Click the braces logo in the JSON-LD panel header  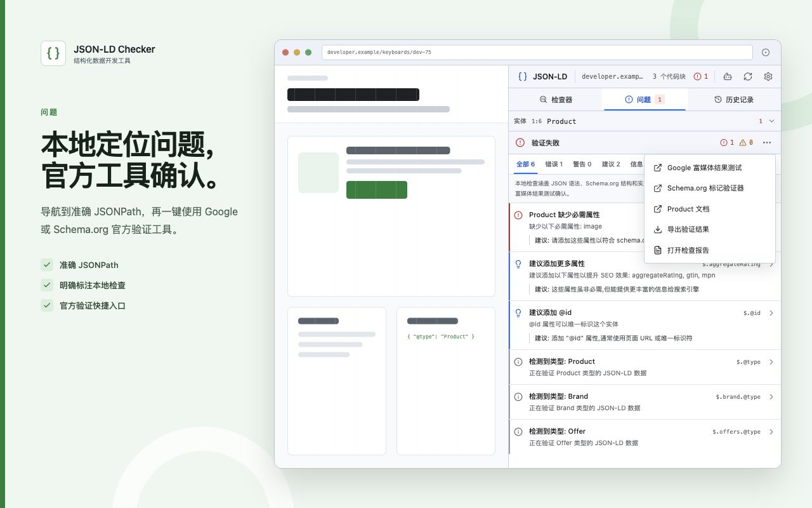523,77
